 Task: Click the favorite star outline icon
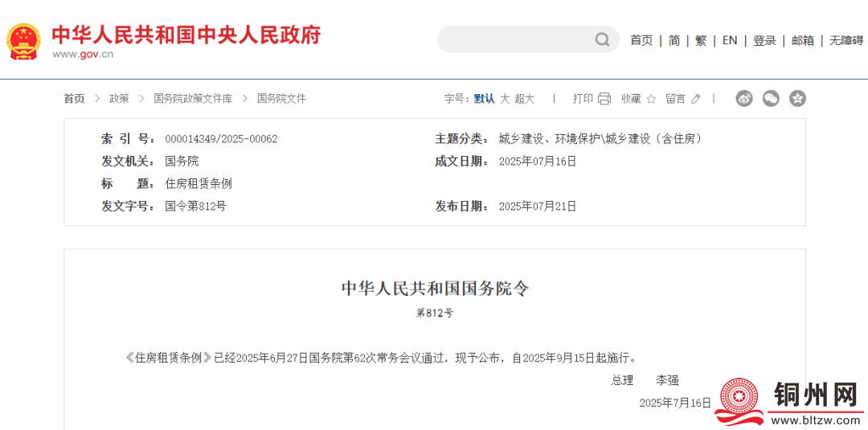(x=651, y=99)
